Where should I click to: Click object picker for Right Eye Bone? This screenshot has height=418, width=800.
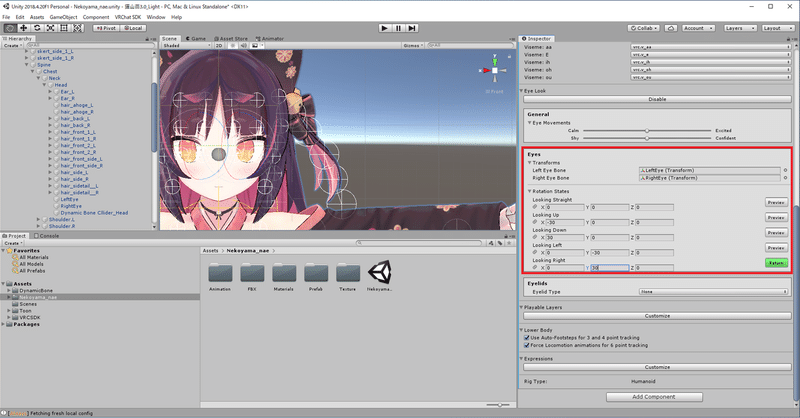click(x=785, y=178)
